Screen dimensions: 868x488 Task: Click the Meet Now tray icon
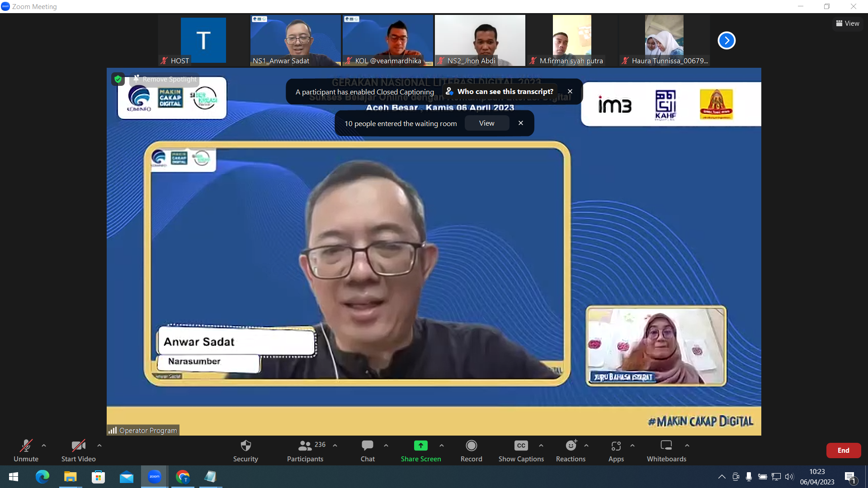click(736, 477)
